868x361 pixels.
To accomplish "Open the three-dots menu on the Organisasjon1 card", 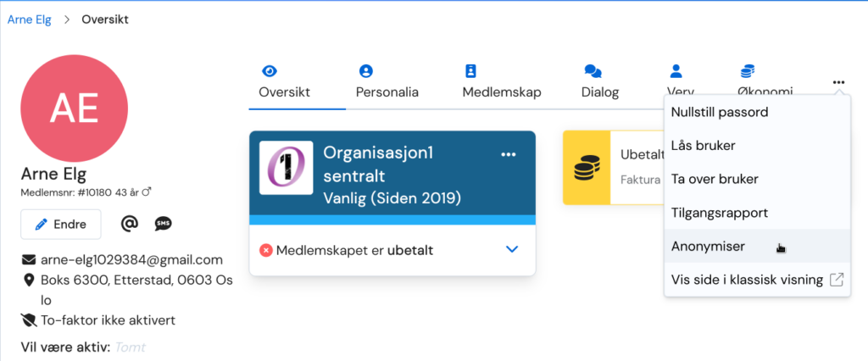I will [509, 154].
